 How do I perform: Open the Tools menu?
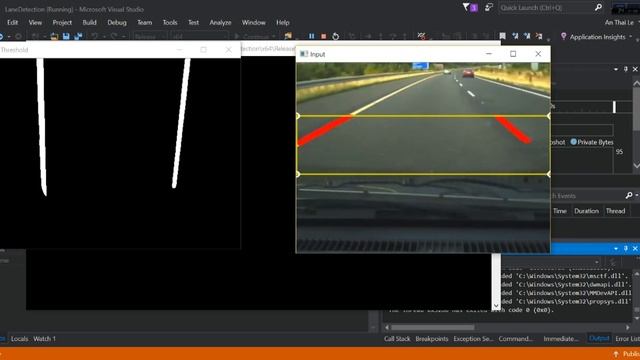(170, 23)
